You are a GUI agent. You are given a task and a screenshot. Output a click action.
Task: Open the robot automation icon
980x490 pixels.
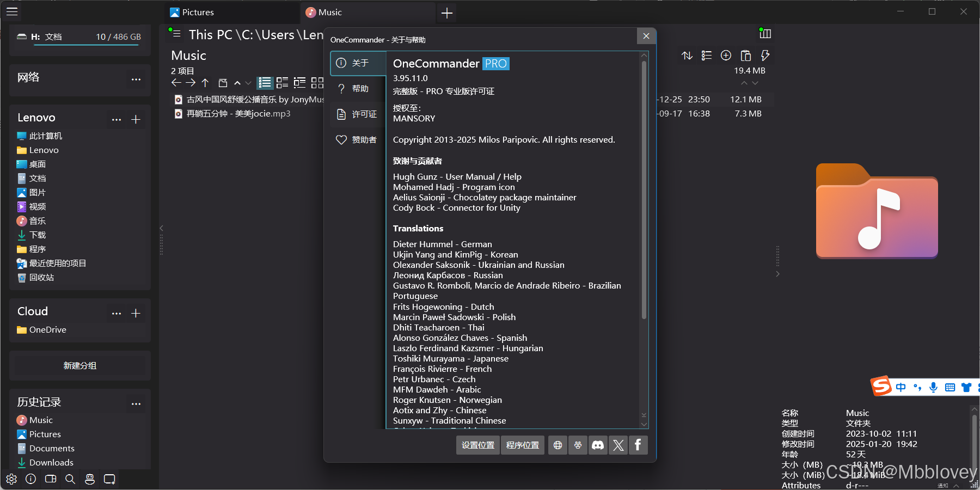90,479
